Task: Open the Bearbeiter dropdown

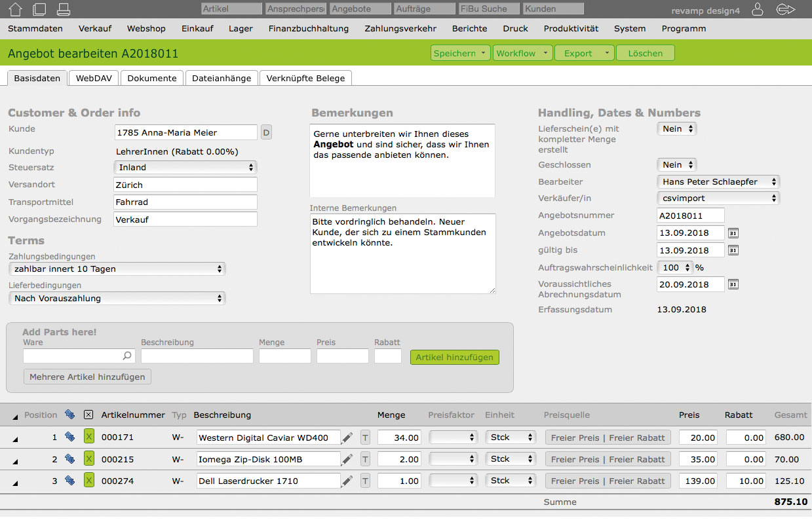Action: coord(718,181)
